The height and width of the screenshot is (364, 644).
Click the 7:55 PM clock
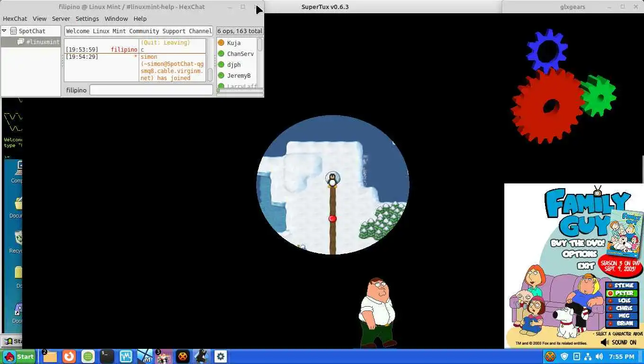coord(621,356)
